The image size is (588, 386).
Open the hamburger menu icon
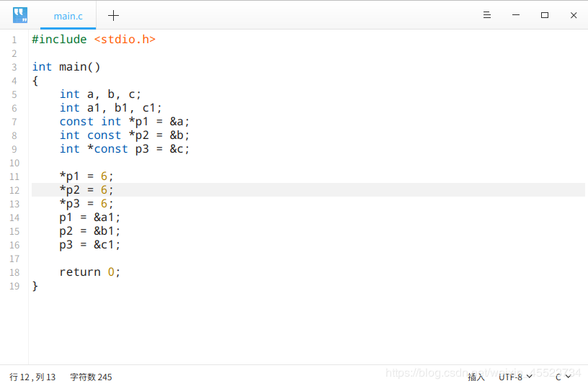[486, 15]
